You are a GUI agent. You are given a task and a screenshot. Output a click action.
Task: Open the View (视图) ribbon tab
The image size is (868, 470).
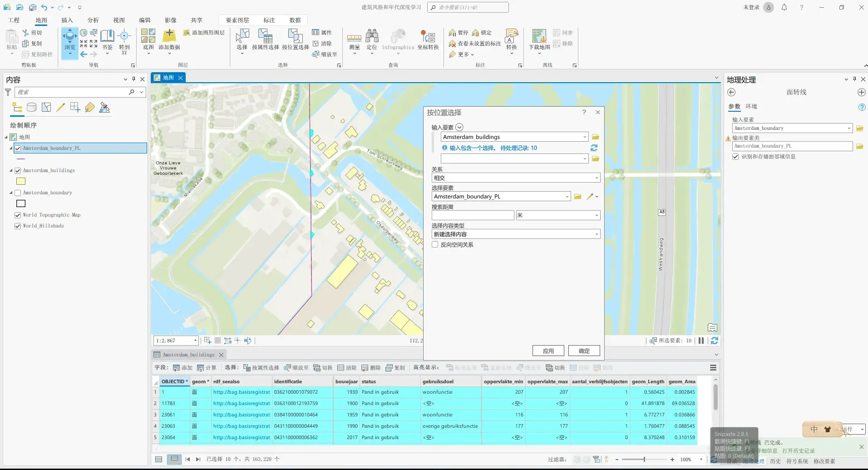pyautogui.click(x=119, y=20)
